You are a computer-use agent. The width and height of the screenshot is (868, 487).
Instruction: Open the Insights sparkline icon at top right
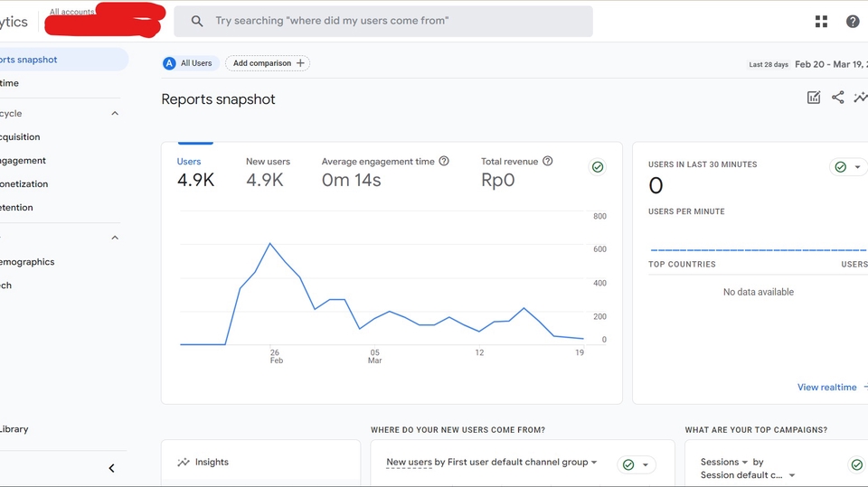[x=861, y=98]
